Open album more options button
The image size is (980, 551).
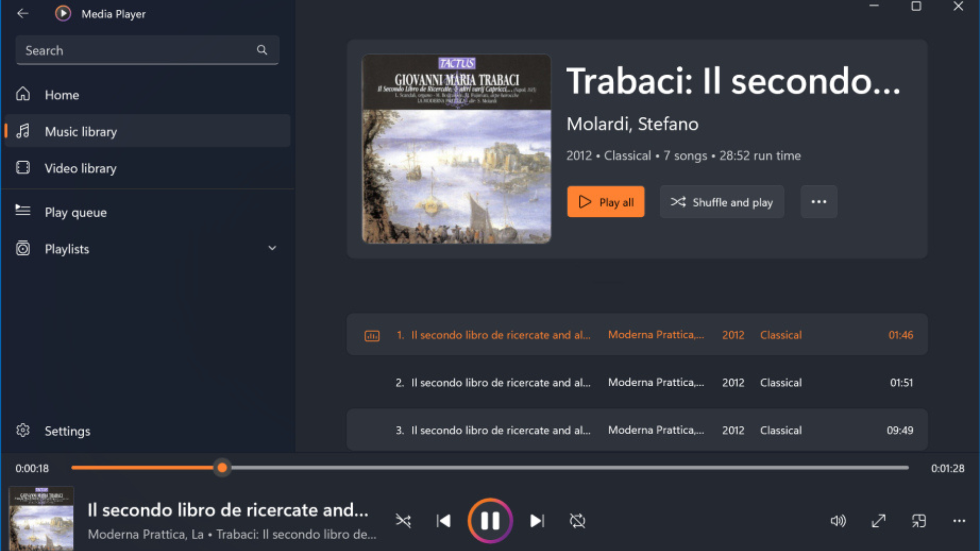(x=819, y=202)
